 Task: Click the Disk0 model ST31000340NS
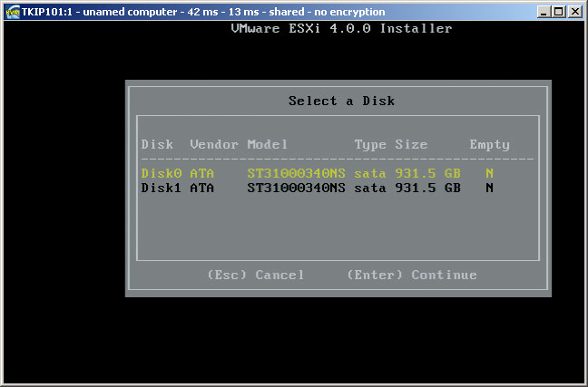[x=296, y=173]
